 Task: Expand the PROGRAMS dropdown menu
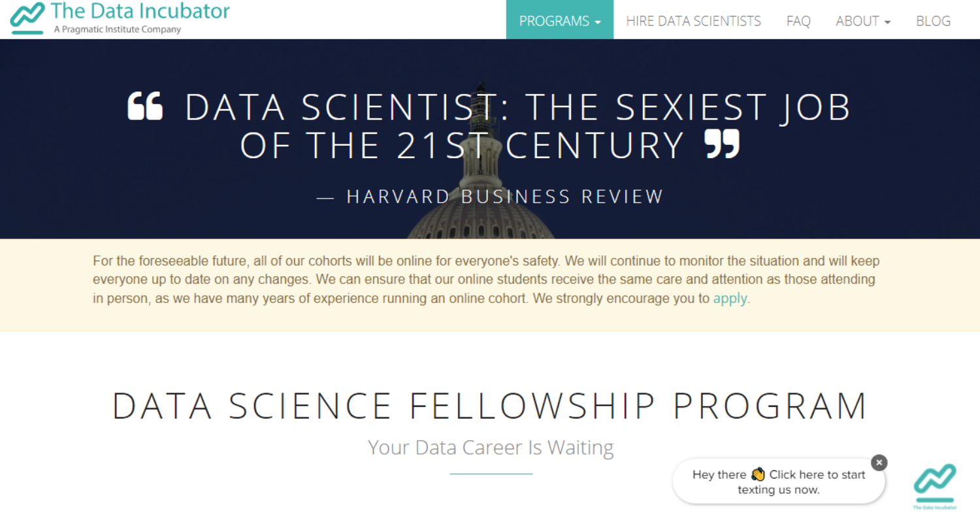click(x=559, y=21)
